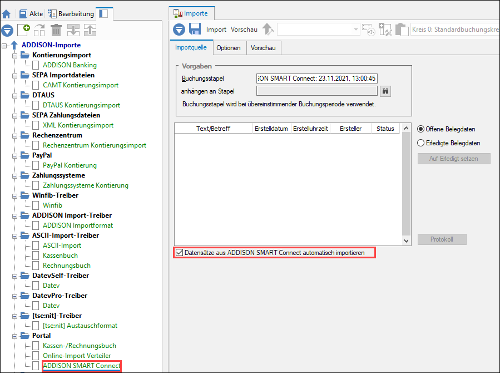Switch to the Bearbeitung tab
This screenshot has height=373, width=500.
[71, 14]
